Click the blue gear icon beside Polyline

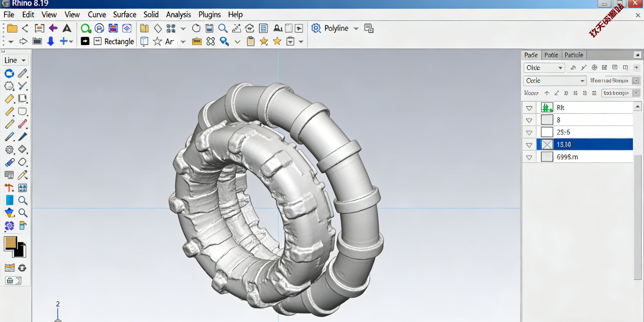tap(316, 28)
